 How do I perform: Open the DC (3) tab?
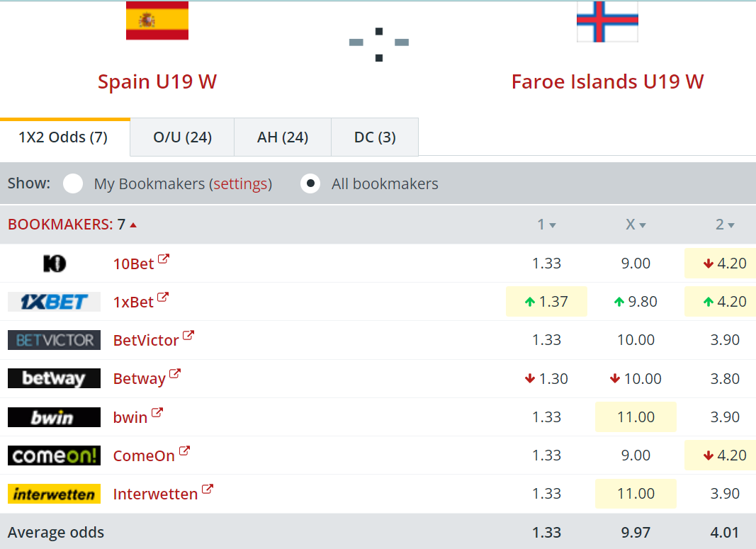[x=375, y=137]
